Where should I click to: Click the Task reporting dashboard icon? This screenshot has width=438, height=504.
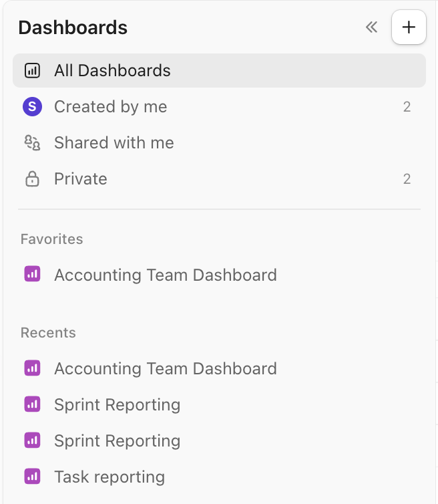coord(32,477)
